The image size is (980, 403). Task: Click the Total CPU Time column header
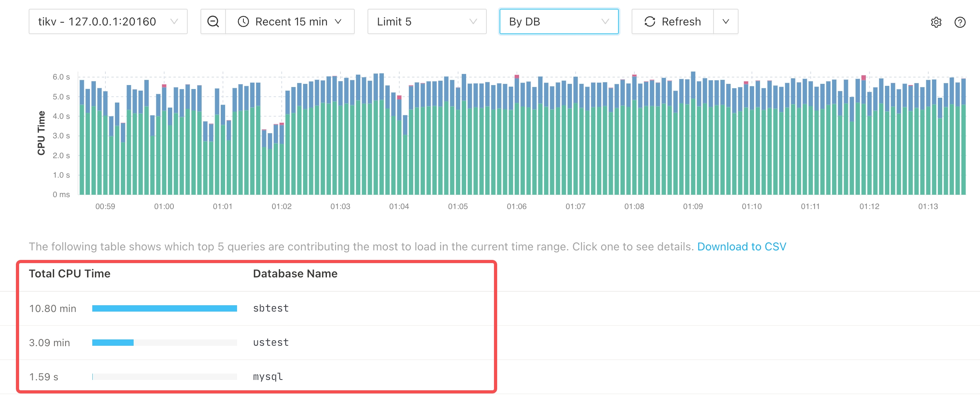(x=70, y=274)
